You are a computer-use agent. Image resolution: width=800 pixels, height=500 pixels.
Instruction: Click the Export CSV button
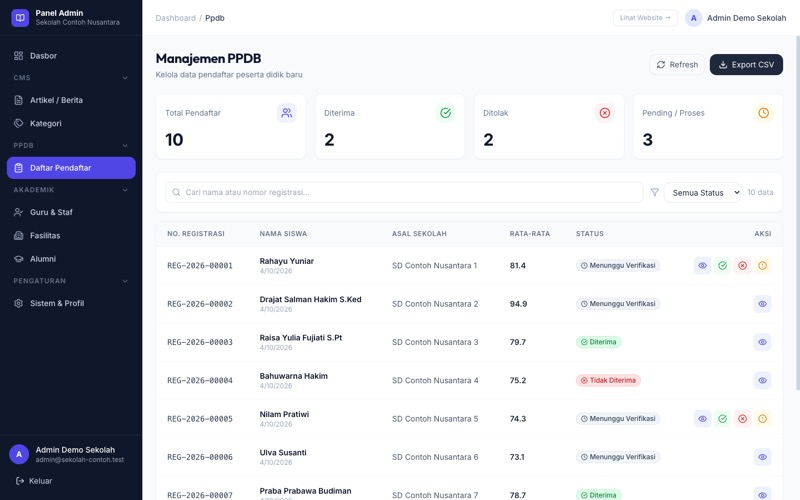746,65
